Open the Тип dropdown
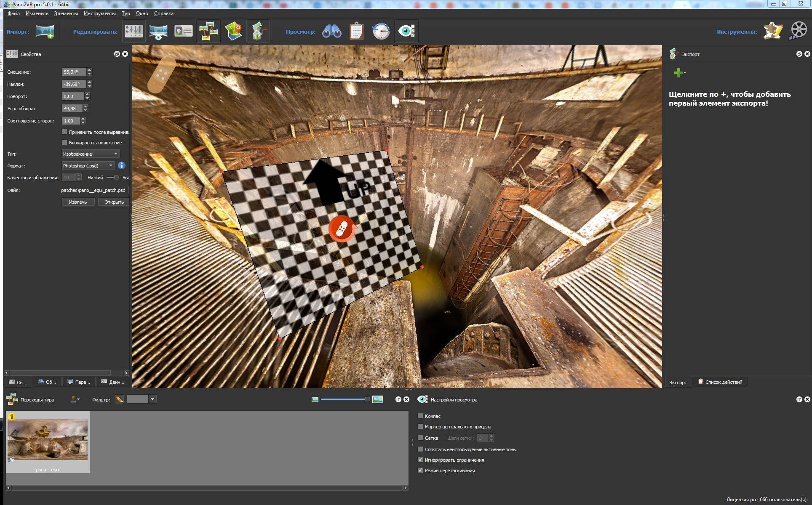 click(x=91, y=154)
